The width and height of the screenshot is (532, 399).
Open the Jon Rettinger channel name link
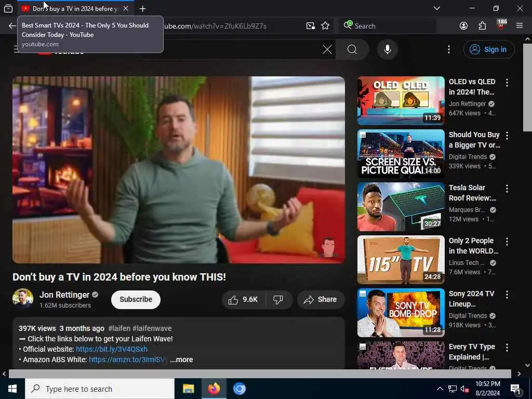point(64,295)
